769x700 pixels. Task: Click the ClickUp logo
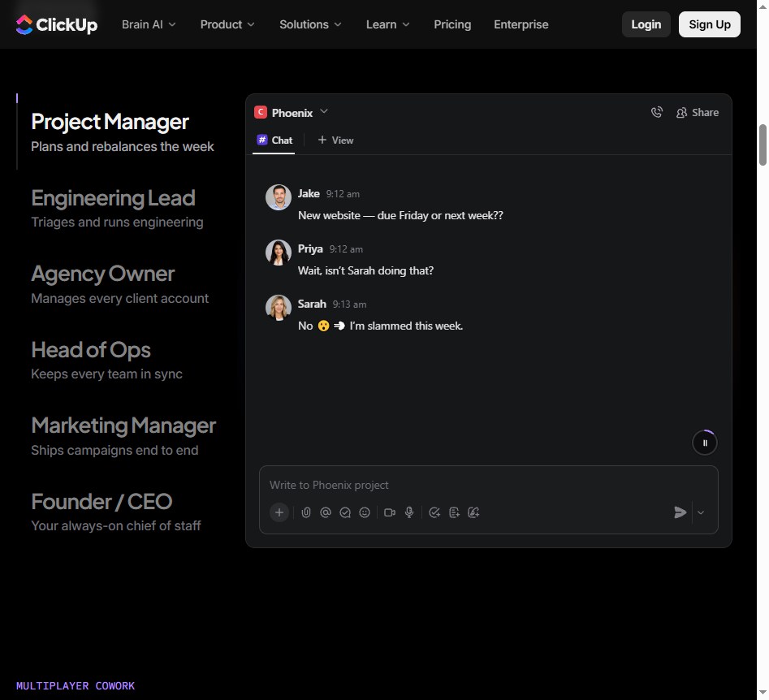coord(56,24)
